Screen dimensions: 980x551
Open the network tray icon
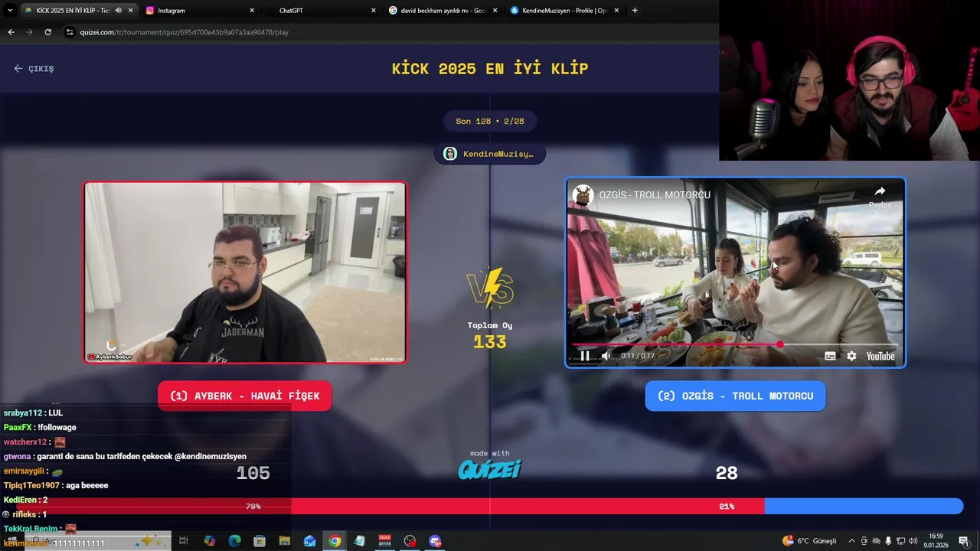click(900, 541)
